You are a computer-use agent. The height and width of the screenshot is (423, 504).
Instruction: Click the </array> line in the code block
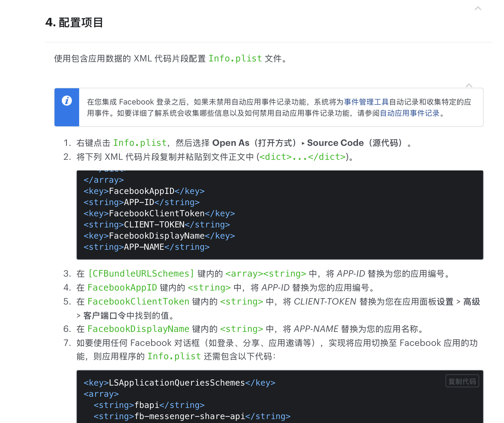click(103, 180)
